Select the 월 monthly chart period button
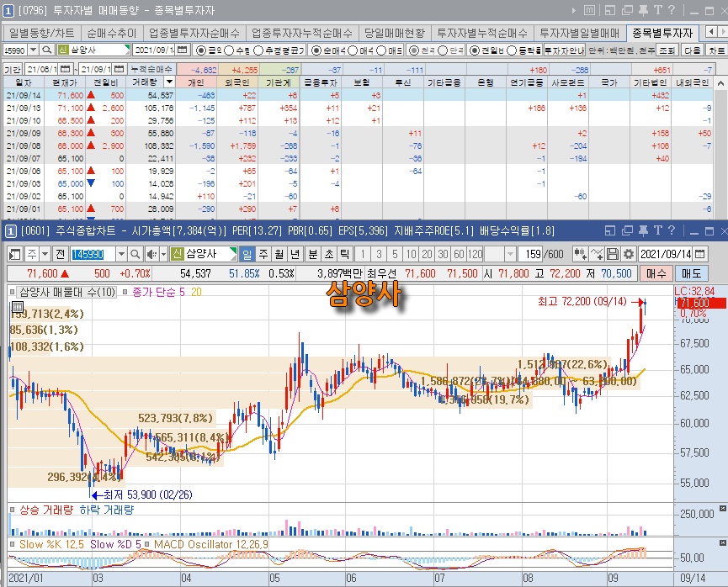The width and height of the screenshot is (728, 587). pyautogui.click(x=279, y=254)
